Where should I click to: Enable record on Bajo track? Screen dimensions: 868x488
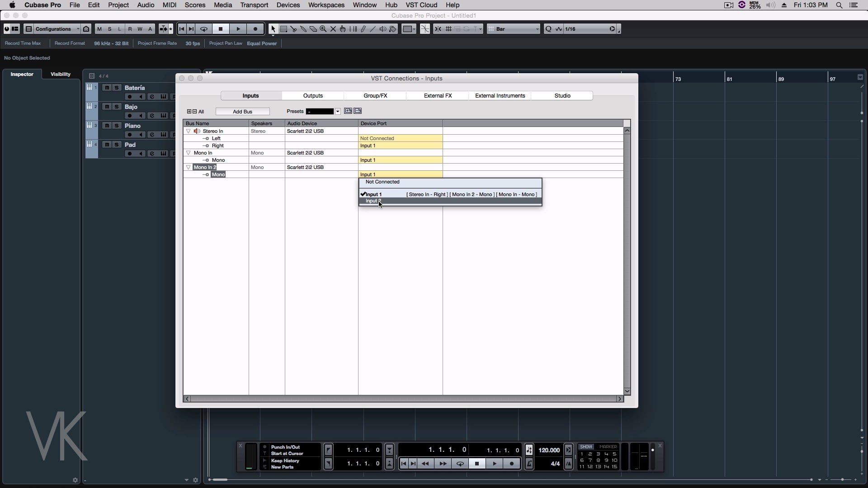pyautogui.click(x=130, y=116)
